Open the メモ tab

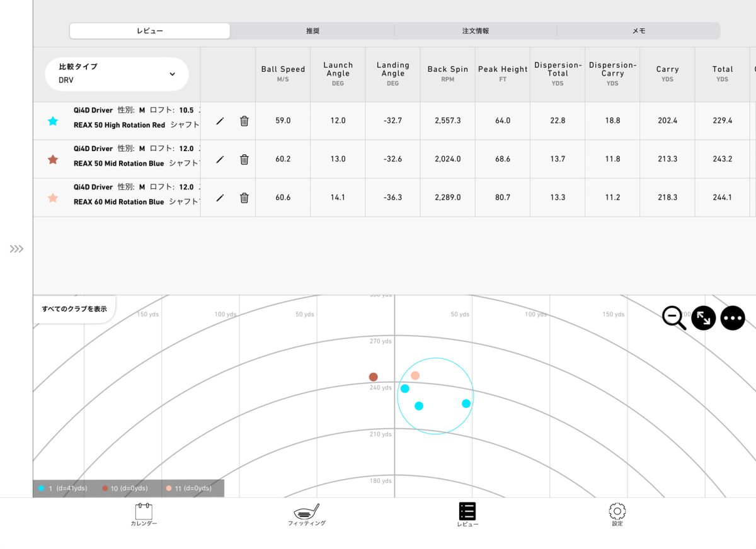(638, 31)
